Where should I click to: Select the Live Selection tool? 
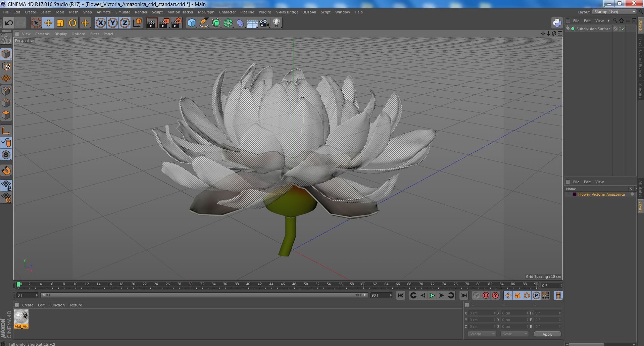click(x=36, y=23)
